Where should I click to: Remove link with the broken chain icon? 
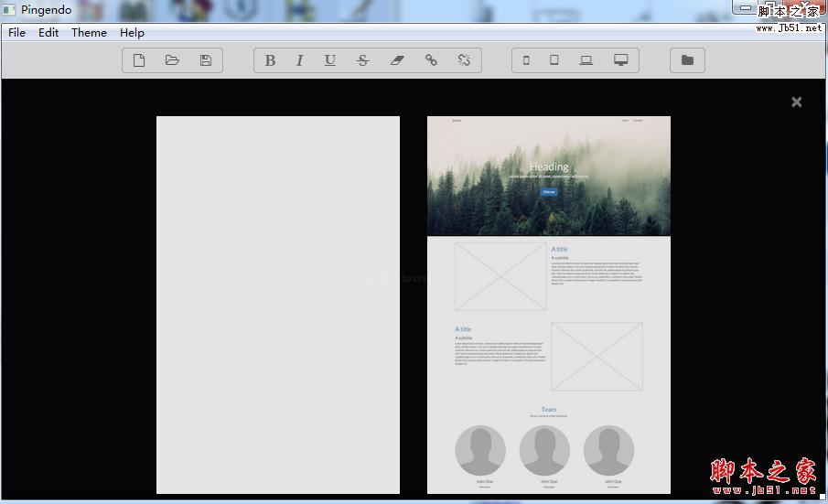click(464, 60)
